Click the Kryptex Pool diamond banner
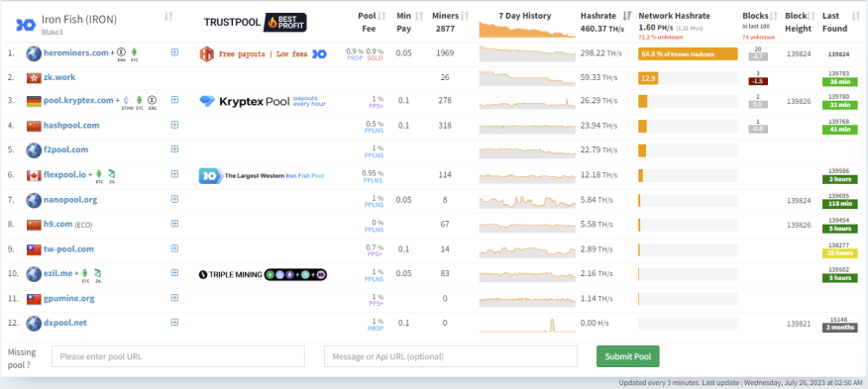The image size is (868, 389). (263, 102)
